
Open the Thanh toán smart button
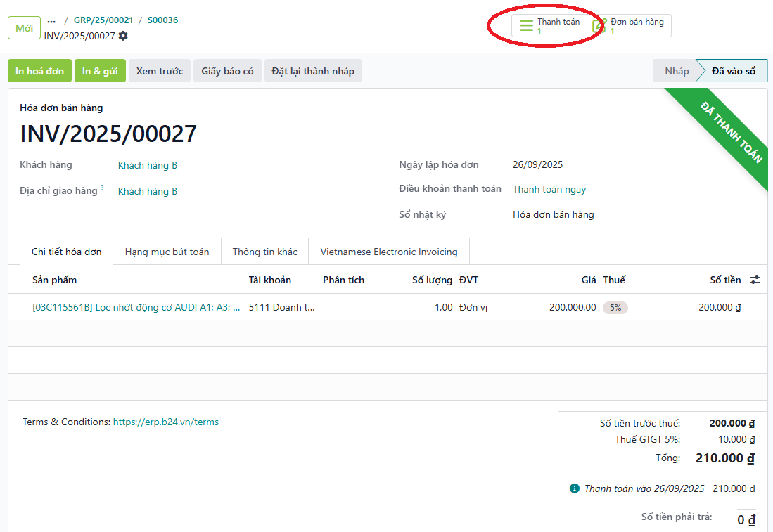pyautogui.click(x=549, y=26)
